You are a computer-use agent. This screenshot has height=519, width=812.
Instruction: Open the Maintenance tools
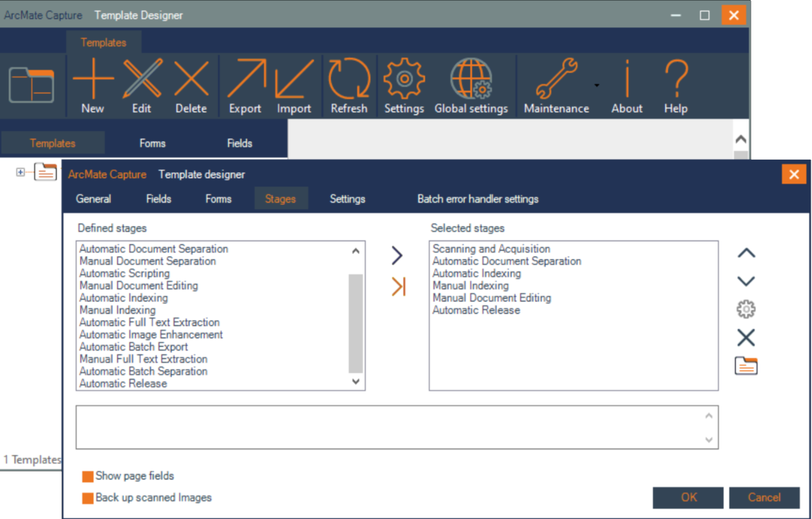point(557,84)
